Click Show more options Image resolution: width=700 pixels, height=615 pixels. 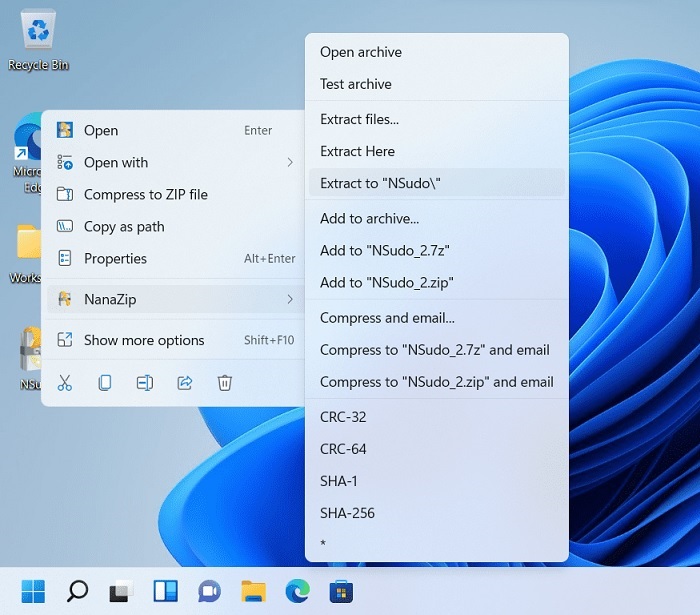click(x=144, y=340)
